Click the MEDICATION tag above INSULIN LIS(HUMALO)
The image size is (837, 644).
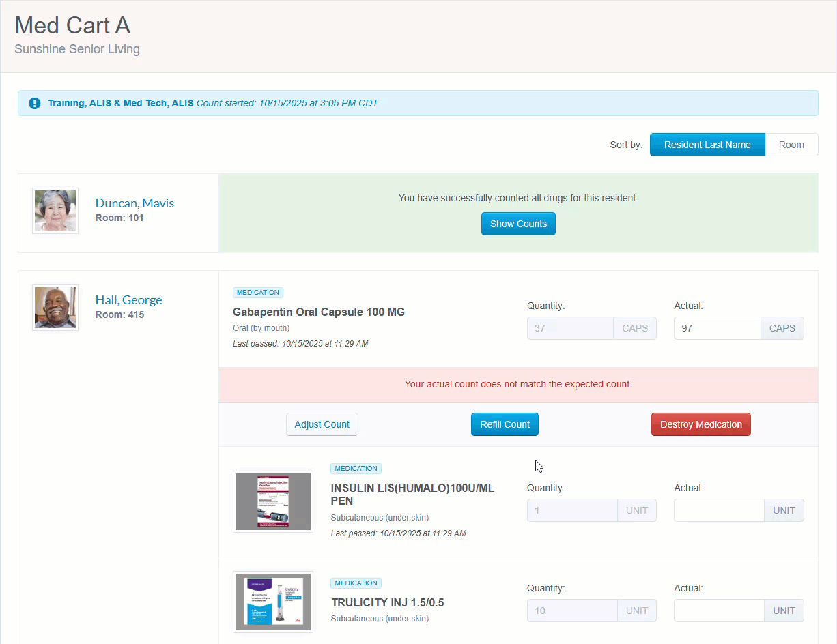[356, 469]
